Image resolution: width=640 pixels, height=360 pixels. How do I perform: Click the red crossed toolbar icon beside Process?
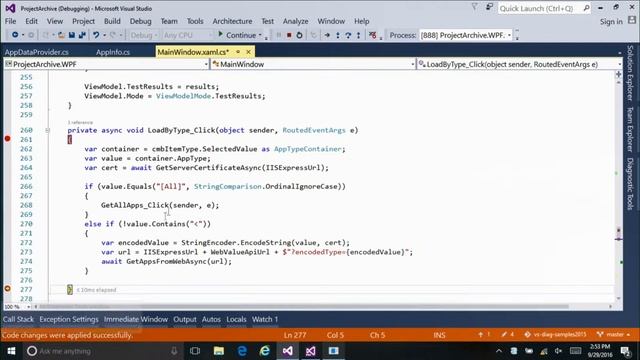pyautogui.click(x=373, y=35)
